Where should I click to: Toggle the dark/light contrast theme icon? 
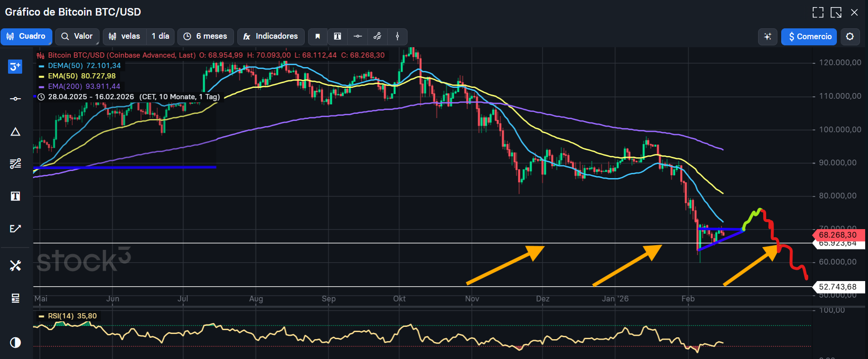pos(15,342)
